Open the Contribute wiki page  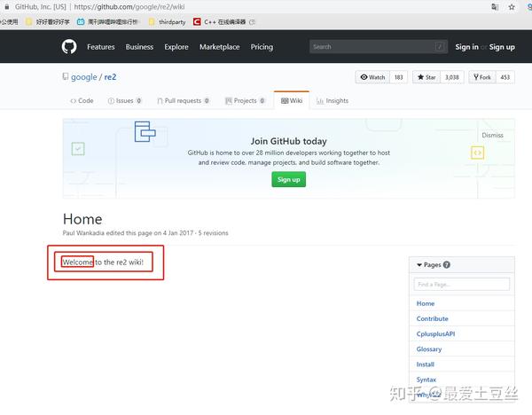(x=433, y=318)
